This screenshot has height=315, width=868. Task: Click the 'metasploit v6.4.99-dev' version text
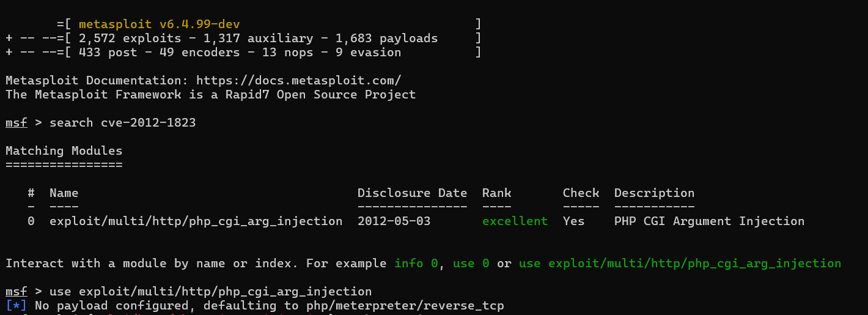159,24
